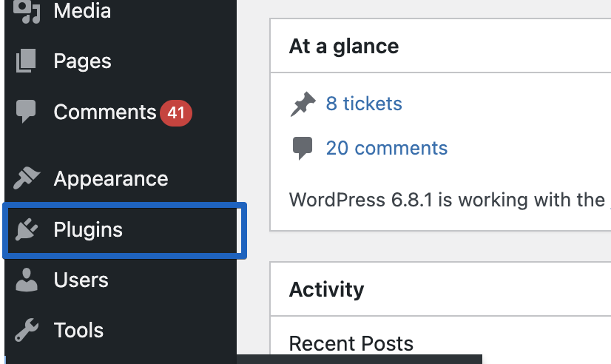Go to the Pages menu label

[82, 61]
